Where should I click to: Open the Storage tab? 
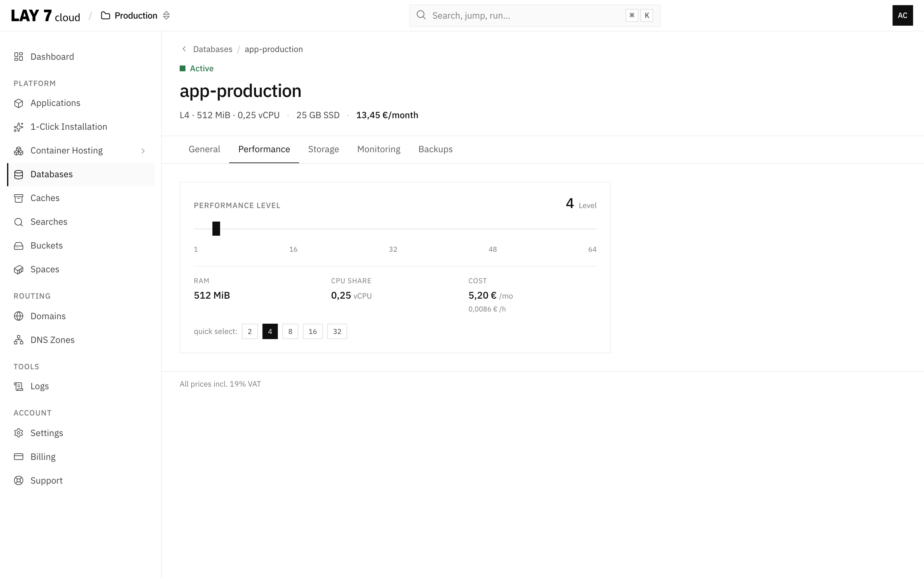pyautogui.click(x=323, y=149)
